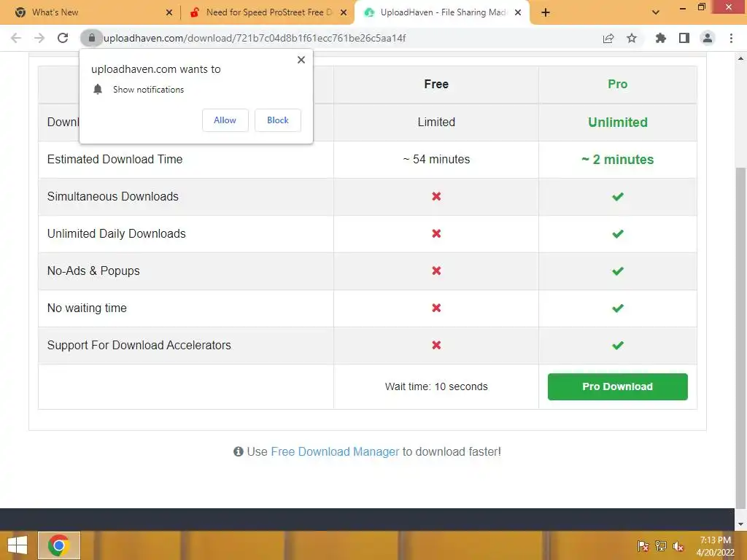Close the Need for Speed ProStreet tab
Screen dimensions: 747x560
coord(344,12)
